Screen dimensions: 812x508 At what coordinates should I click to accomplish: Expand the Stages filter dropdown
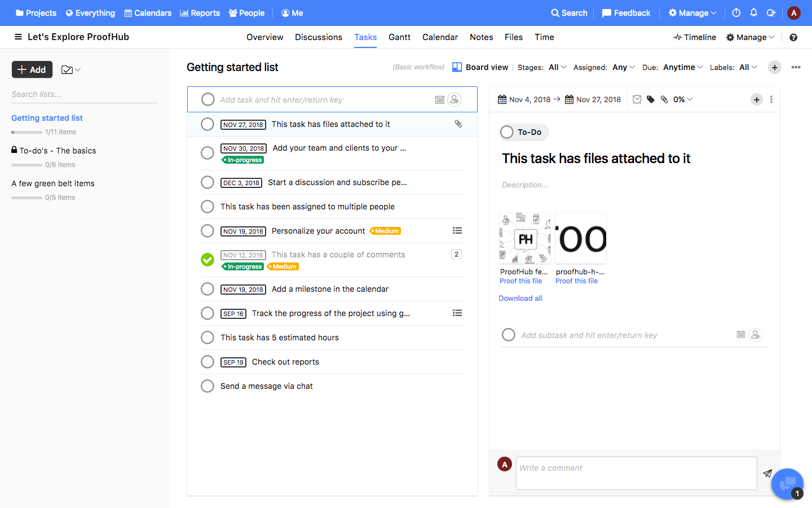pyautogui.click(x=557, y=67)
